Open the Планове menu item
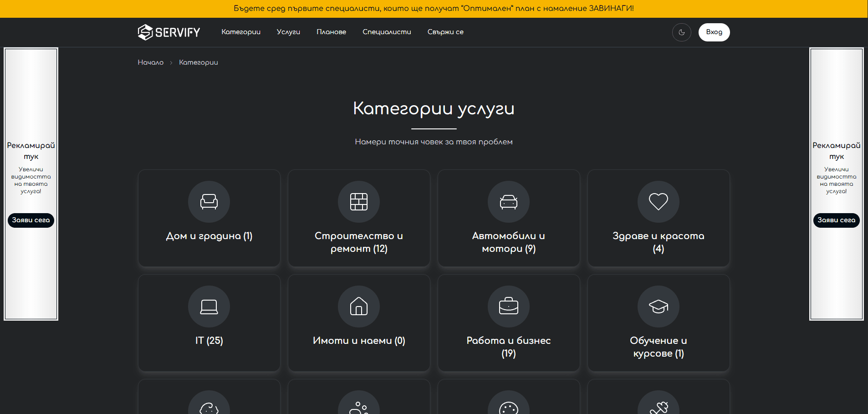868x414 pixels. coord(331,32)
